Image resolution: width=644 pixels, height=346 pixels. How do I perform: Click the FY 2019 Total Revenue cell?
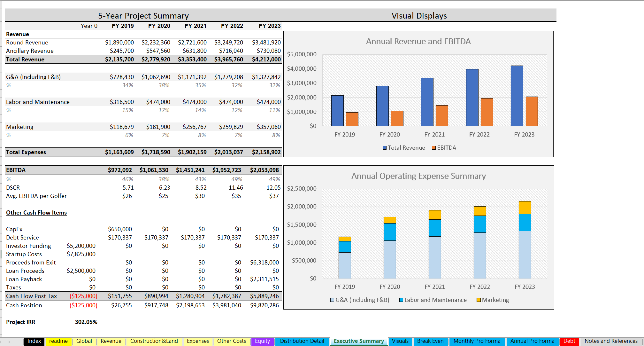coord(119,59)
